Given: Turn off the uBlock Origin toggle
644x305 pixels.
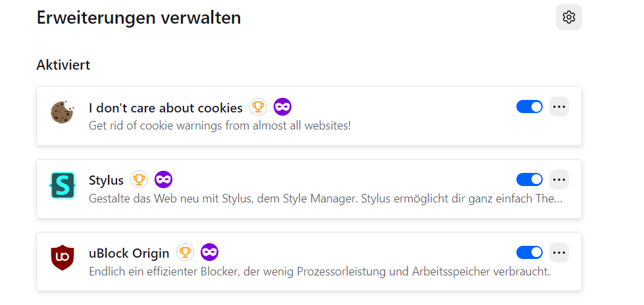Looking at the screenshot, I should coord(530,252).
